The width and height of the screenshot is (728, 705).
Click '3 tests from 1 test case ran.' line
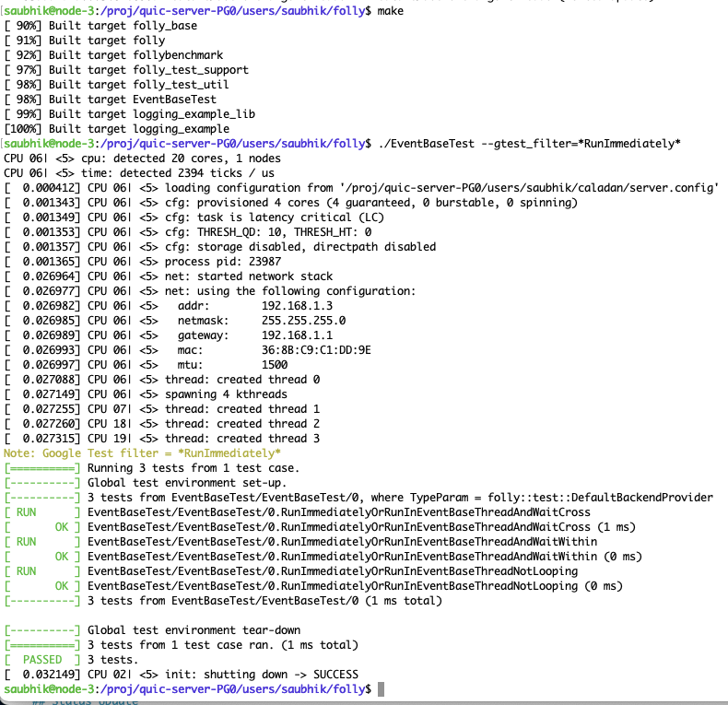(x=181, y=645)
